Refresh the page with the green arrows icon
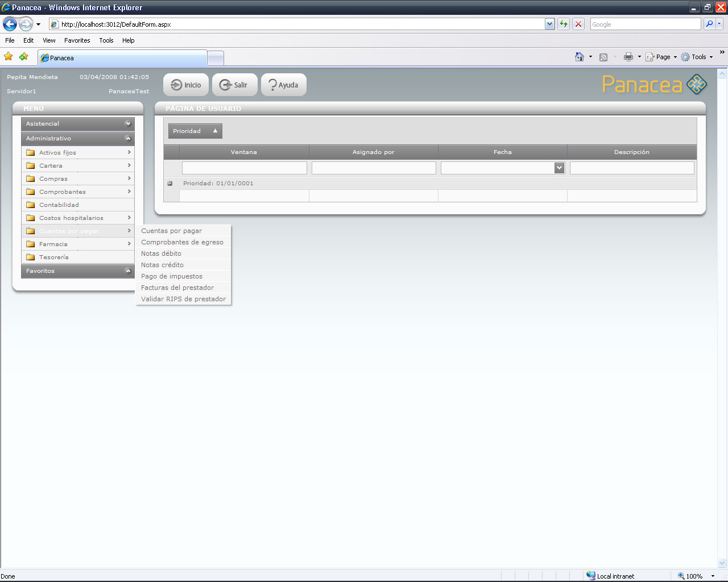The height and width of the screenshot is (582, 728). tap(563, 24)
